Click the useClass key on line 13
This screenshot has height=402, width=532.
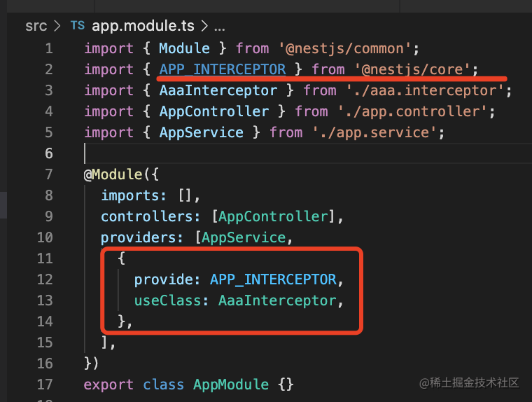[x=167, y=300]
